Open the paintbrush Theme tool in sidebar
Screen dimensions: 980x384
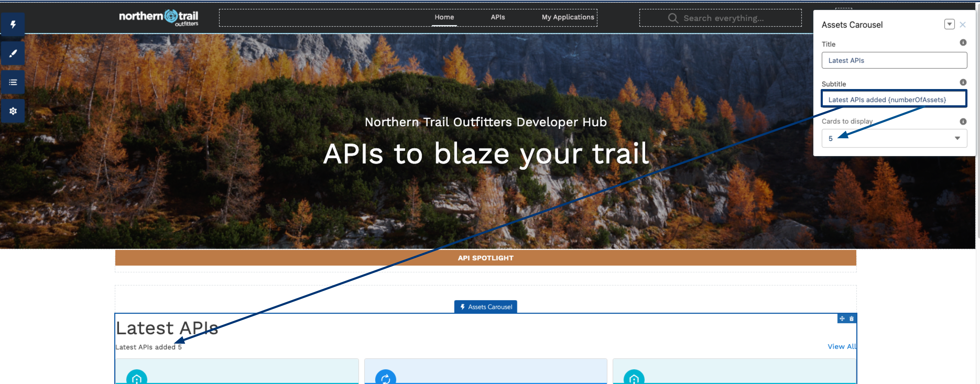(13, 53)
